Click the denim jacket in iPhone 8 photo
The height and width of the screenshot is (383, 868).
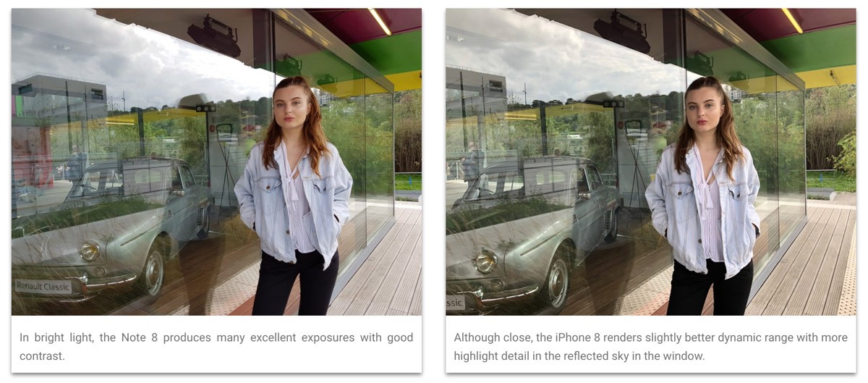pos(702,206)
